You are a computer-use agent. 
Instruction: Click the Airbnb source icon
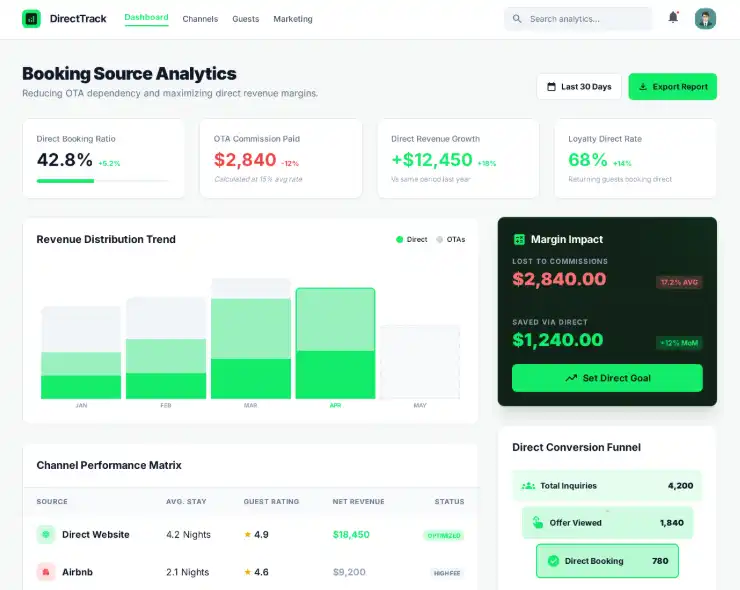[45, 572]
